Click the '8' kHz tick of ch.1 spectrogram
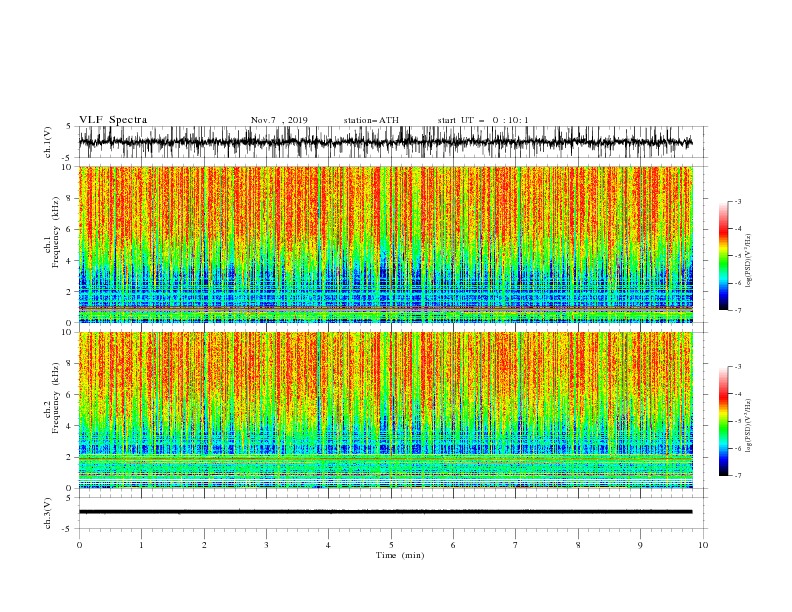Viewport: 792px width, 612px height. (69, 198)
